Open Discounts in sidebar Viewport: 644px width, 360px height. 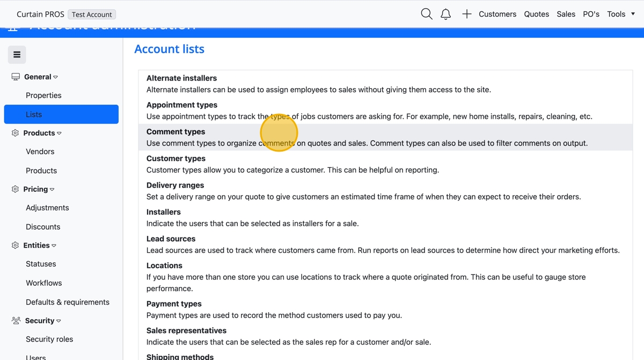click(43, 227)
